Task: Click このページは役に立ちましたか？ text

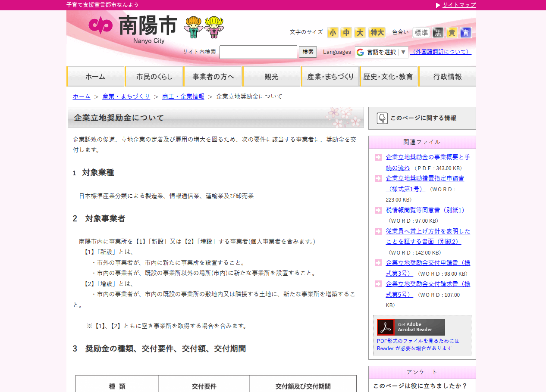Action: coord(420,386)
